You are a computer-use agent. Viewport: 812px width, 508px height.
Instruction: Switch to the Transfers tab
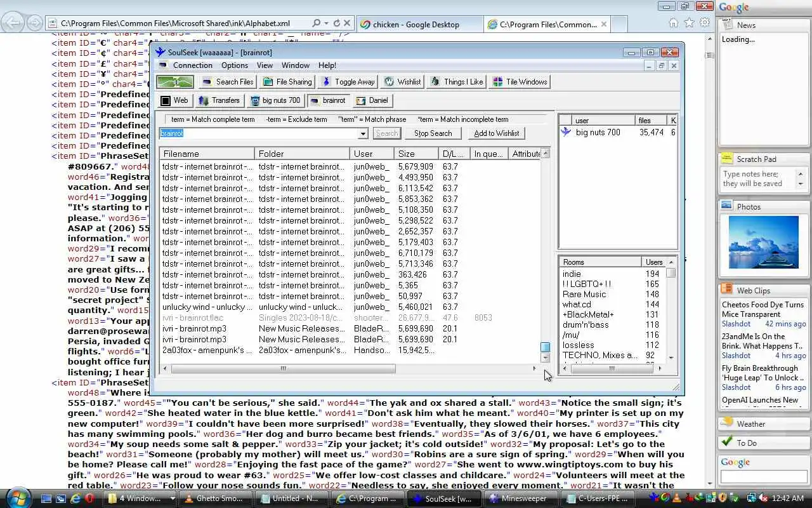pos(219,100)
